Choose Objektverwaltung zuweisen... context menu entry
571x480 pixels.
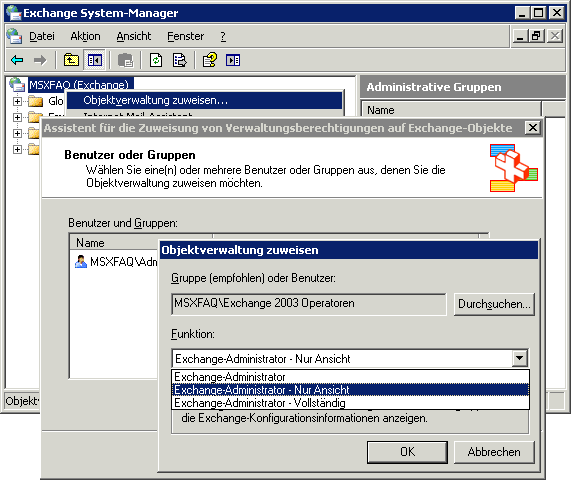coord(205,100)
